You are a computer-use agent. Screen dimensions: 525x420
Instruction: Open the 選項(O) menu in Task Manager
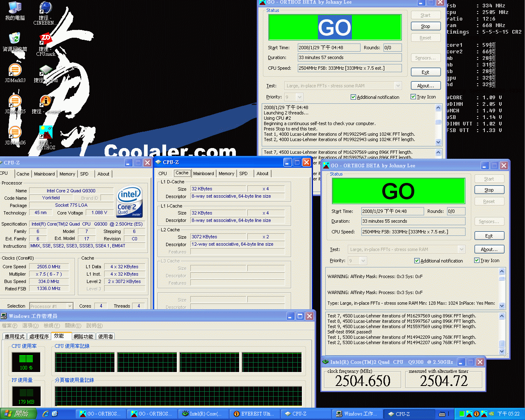point(30,326)
